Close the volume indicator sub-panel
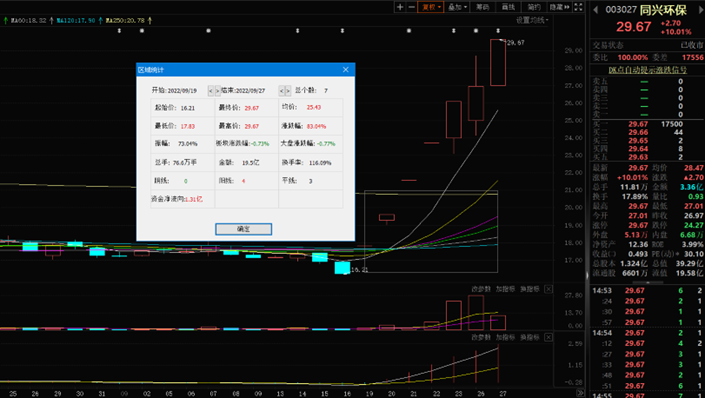 click(549, 289)
